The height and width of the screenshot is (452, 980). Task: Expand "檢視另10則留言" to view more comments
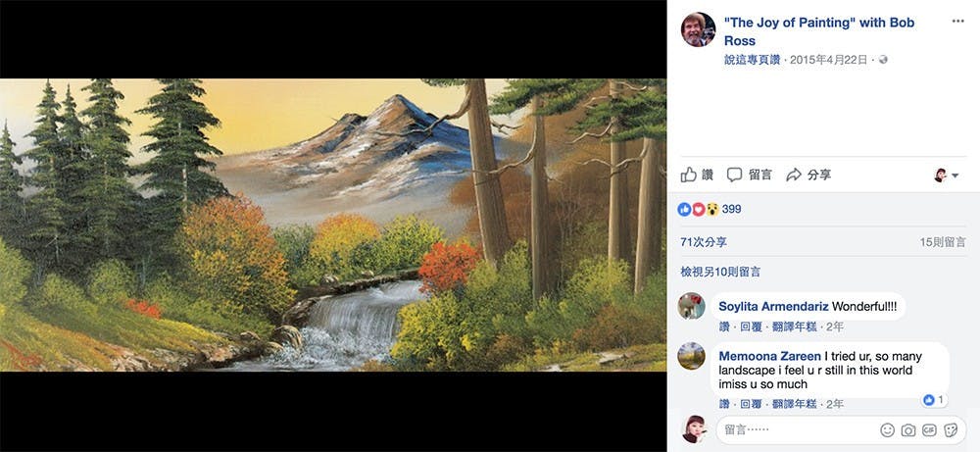720,272
